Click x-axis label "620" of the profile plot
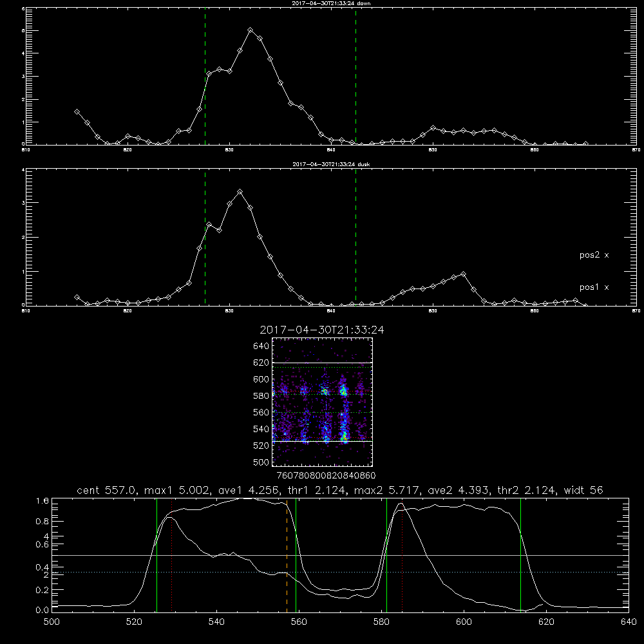This screenshot has height=644, width=644. click(x=546, y=622)
